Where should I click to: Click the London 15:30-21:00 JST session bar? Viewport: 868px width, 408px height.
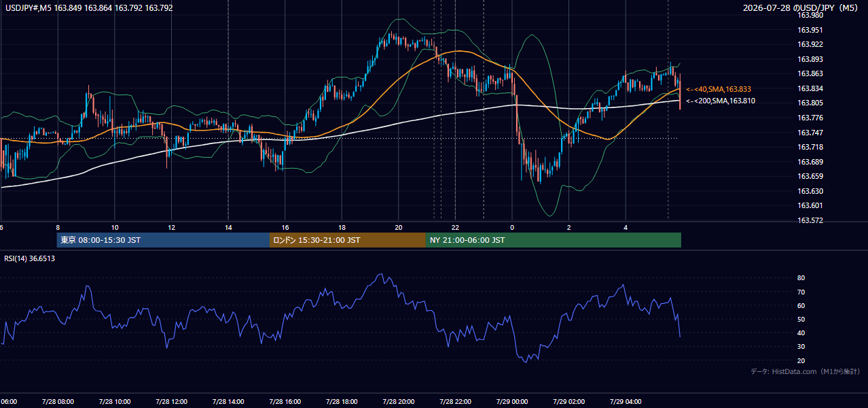coord(348,240)
